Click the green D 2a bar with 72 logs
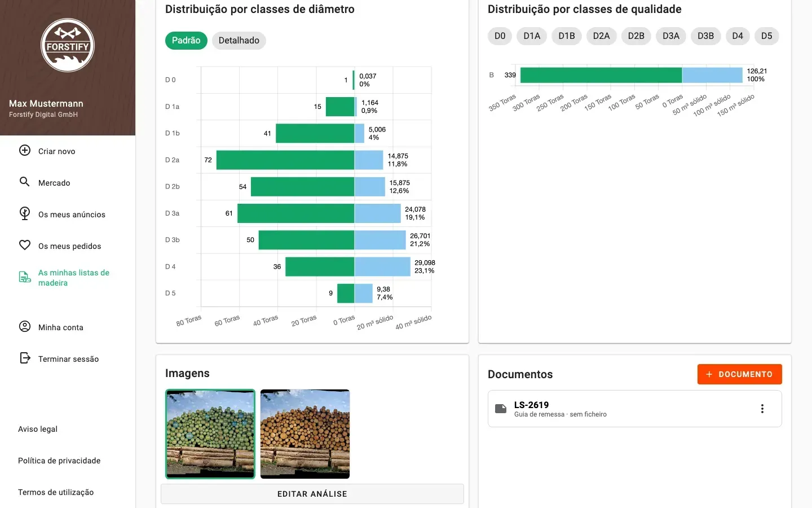The width and height of the screenshot is (812, 508). 285,160
